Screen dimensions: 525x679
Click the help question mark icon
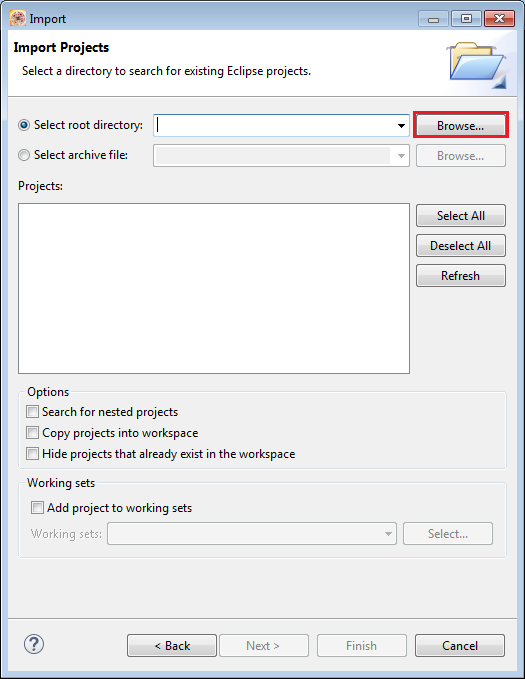coord(33,644)
